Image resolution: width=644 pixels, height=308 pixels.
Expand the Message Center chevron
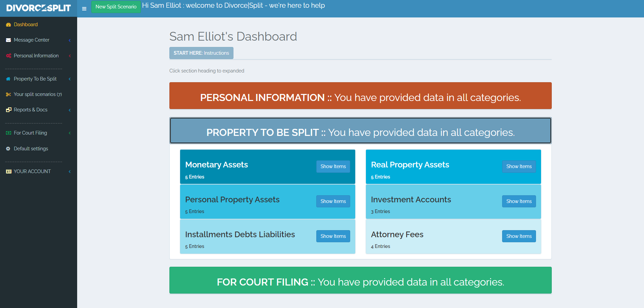(x=69, y=40)
